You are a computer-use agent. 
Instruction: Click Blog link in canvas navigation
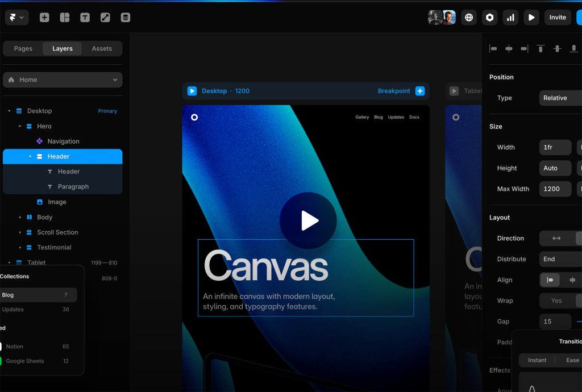pos(378,117)
